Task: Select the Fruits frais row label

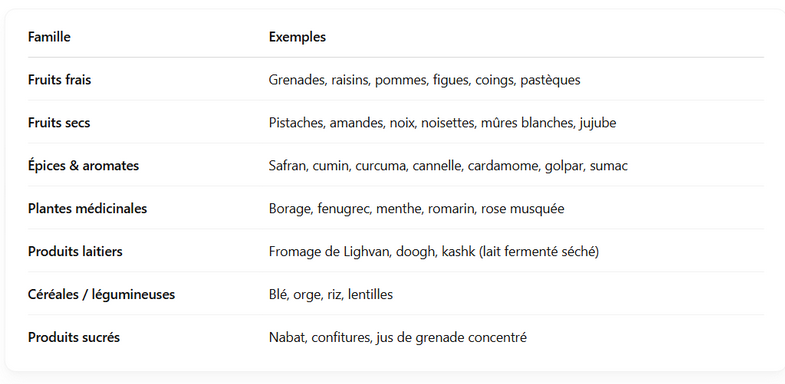Action: click(60, 80)
